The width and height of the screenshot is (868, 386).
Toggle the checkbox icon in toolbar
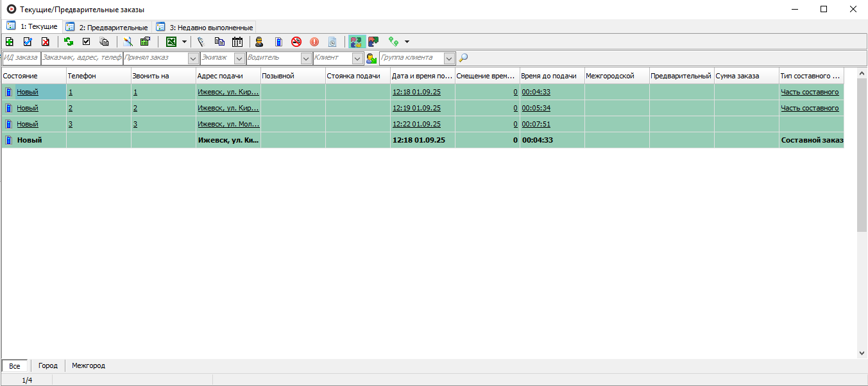tap(86, 42)
